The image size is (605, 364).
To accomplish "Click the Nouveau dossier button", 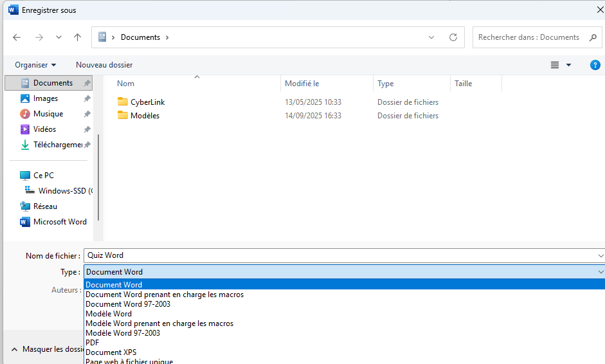I will point(104,65).
